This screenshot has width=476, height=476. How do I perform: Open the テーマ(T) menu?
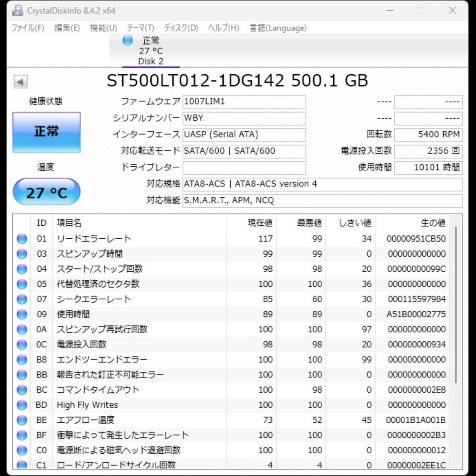140,28
